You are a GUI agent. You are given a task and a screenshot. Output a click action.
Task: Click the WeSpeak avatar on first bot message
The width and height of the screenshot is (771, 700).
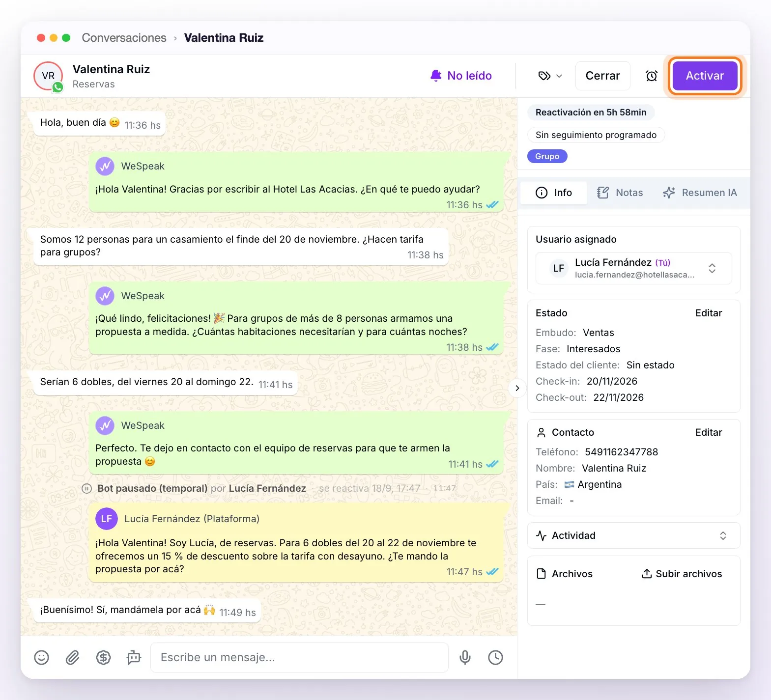(x=105, y=166)
